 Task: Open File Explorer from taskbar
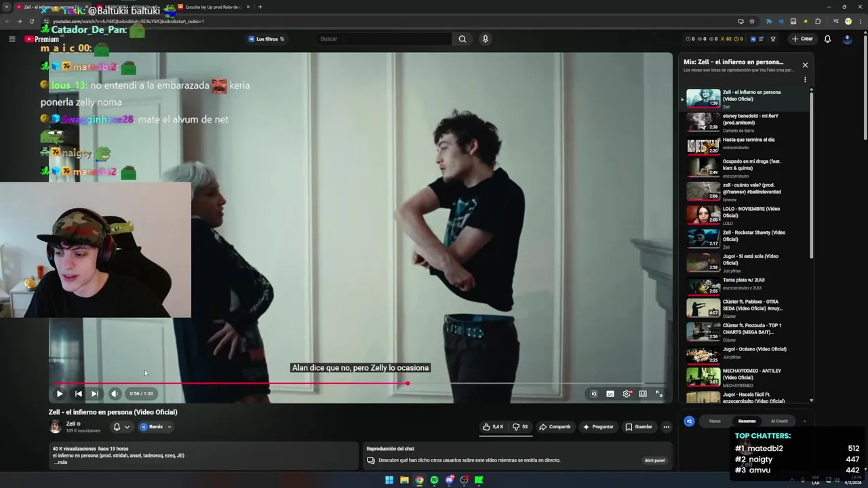(x=404, y=480)
